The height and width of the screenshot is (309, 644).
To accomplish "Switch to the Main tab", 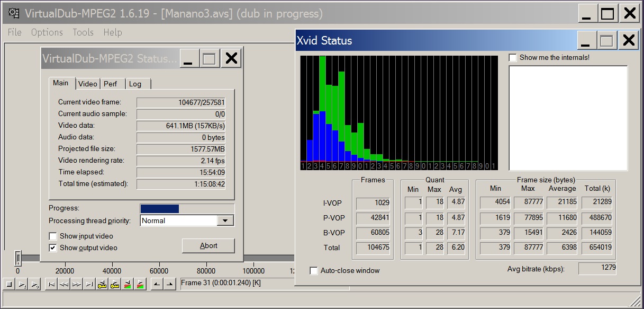I will (x=61, y=83).
